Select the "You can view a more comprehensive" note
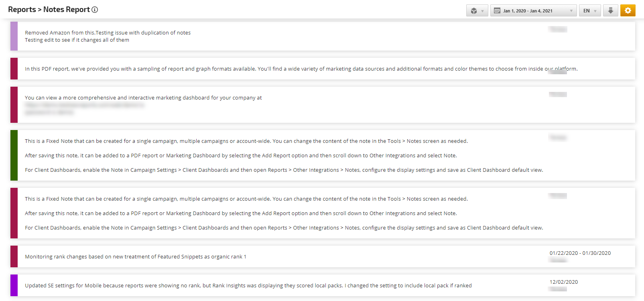 point(143,98)
